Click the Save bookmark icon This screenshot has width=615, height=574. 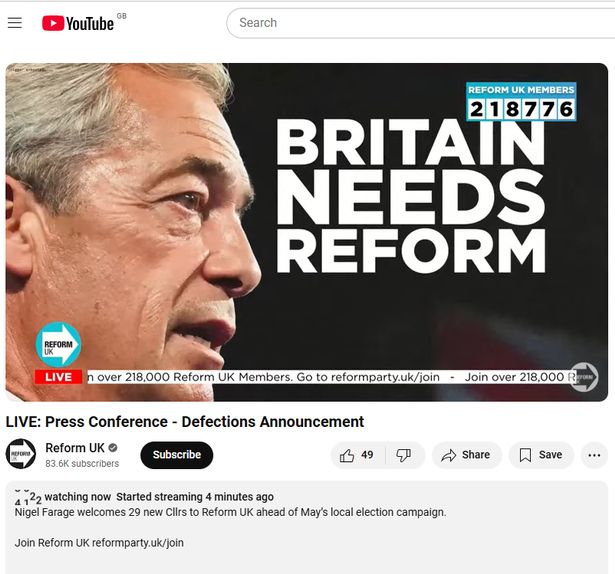tap(525, 455)
